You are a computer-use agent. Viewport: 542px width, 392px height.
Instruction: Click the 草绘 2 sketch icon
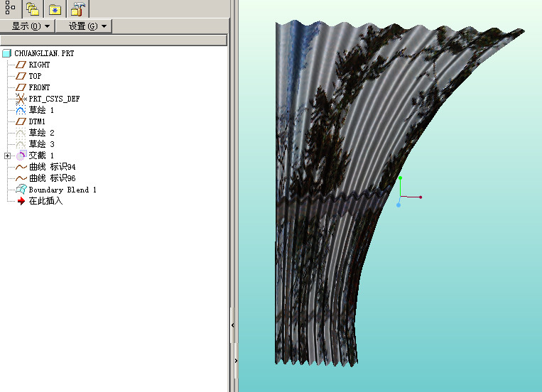tap(21, 133)
